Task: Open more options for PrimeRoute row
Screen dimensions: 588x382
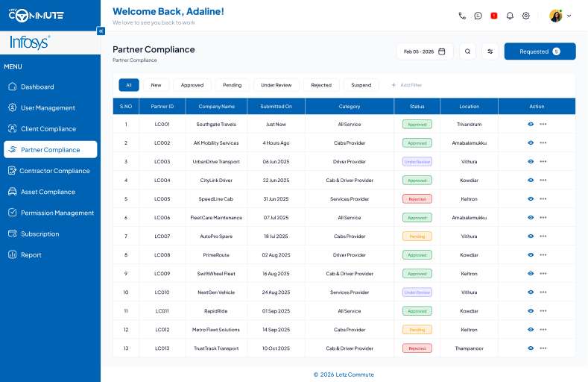Action: (x=543, y=255)
